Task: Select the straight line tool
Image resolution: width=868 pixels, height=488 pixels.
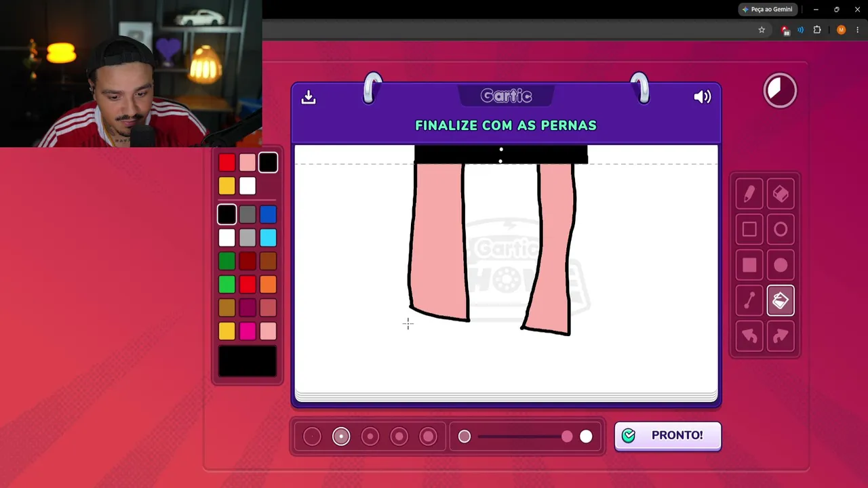Action: point(749,300)
